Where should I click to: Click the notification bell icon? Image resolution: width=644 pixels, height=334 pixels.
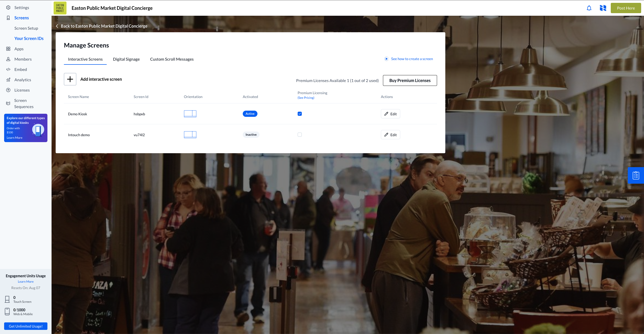[x=589, y=8]
